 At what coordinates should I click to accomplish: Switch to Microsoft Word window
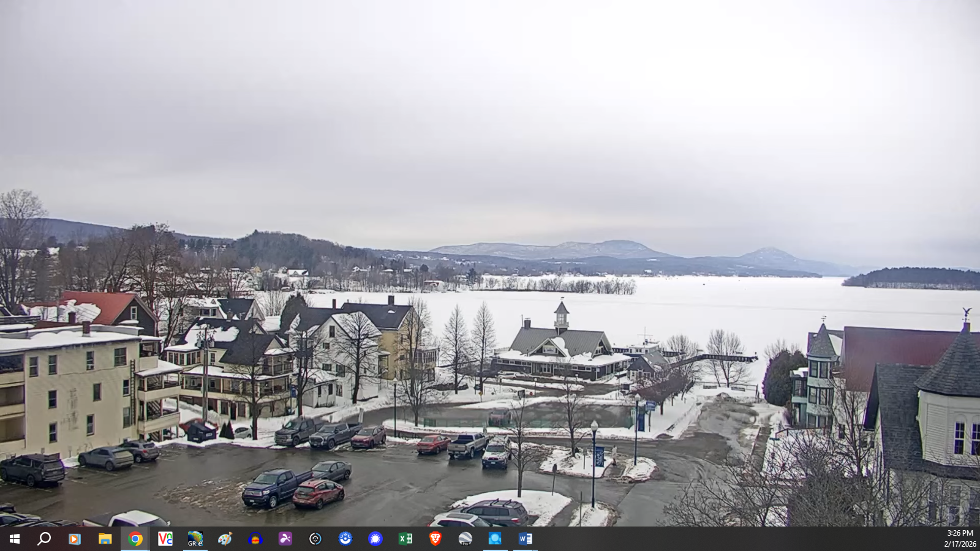(x=526, y=539)
